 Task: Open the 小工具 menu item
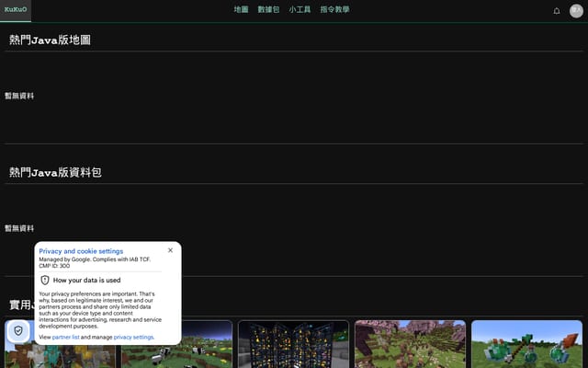[300, 9]
